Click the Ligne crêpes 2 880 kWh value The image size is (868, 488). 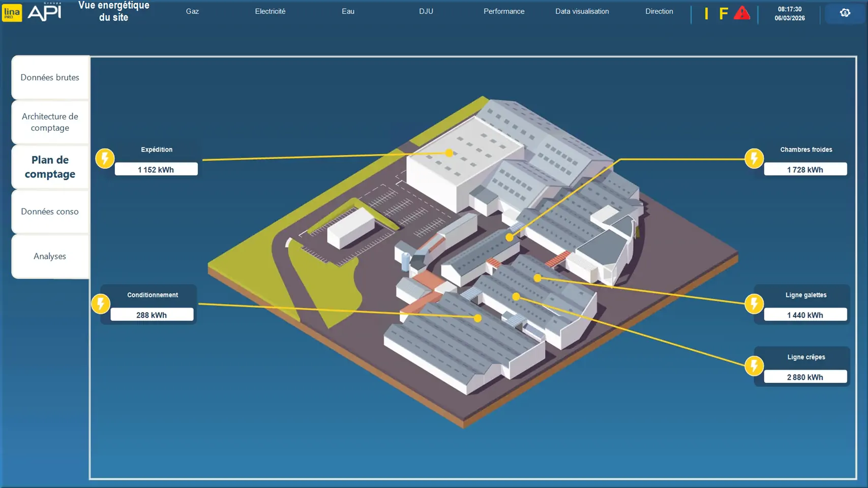click(805, 377)
